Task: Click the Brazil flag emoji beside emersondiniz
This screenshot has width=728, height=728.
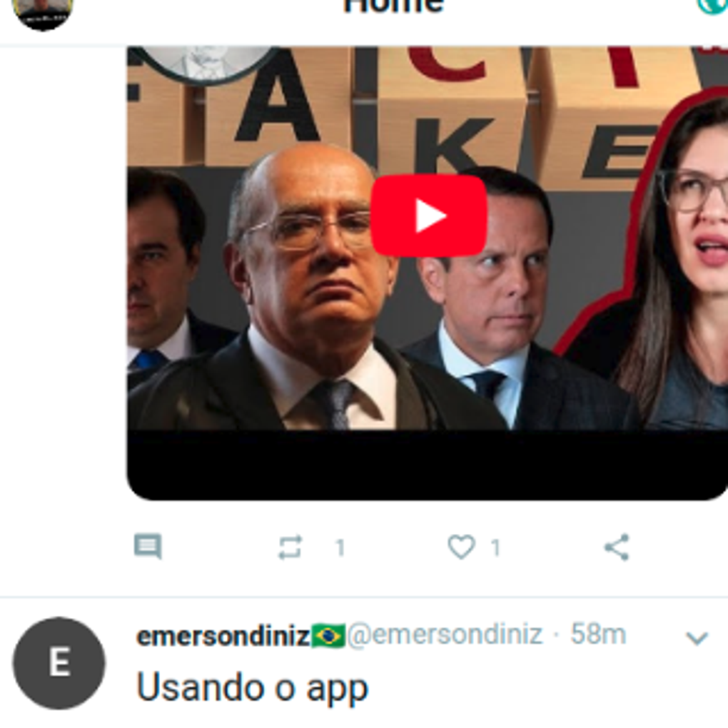Action: [328, 636]
